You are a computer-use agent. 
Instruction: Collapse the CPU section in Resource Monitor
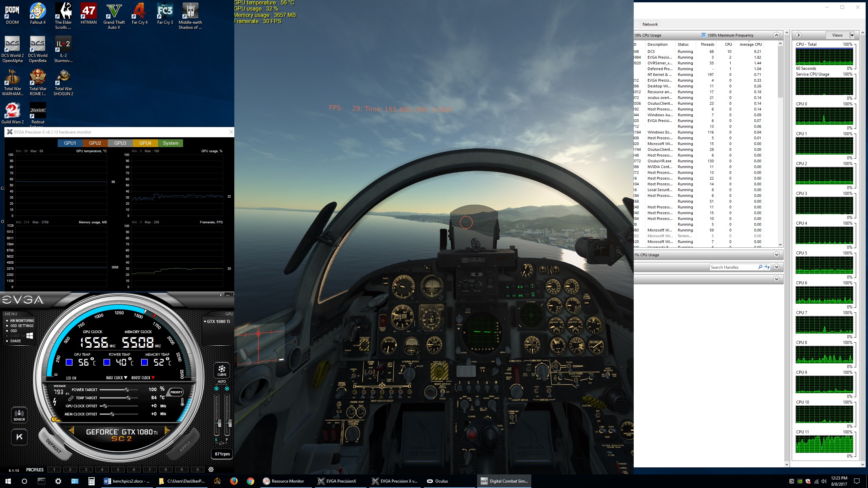click(x=776, y=35)
